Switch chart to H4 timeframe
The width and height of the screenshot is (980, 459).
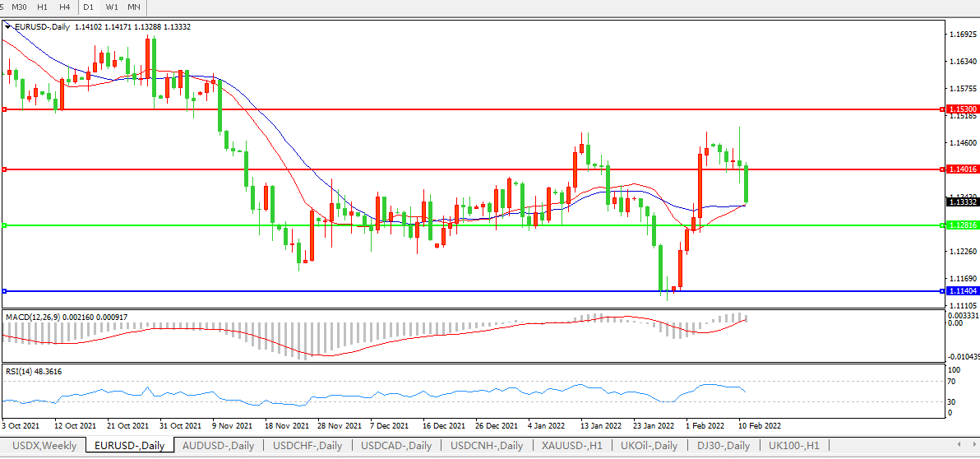[64, 7]
